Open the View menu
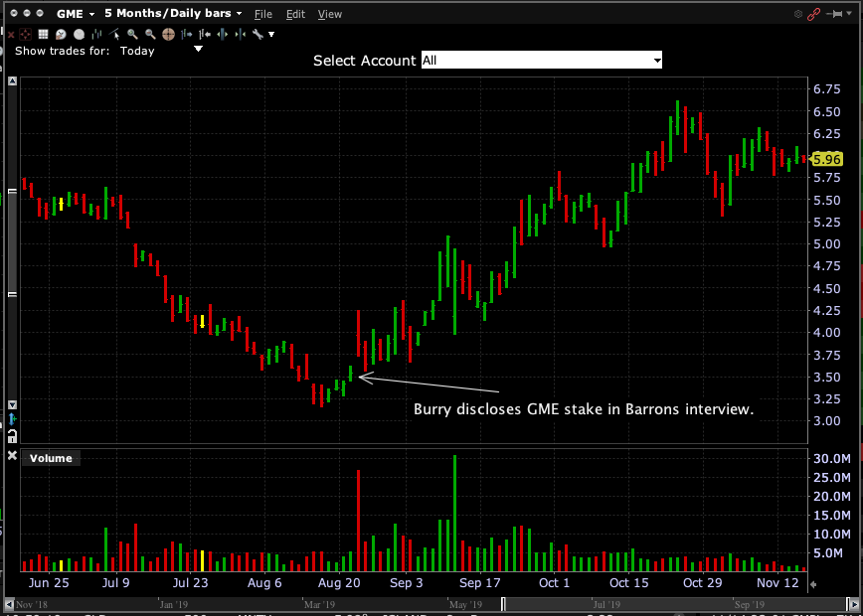 330,14
